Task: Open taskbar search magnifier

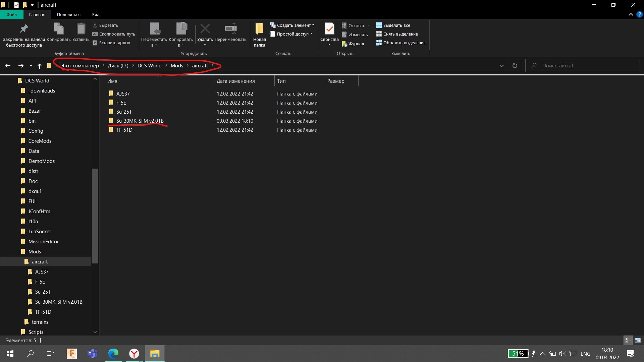Action: coord(30,353)
